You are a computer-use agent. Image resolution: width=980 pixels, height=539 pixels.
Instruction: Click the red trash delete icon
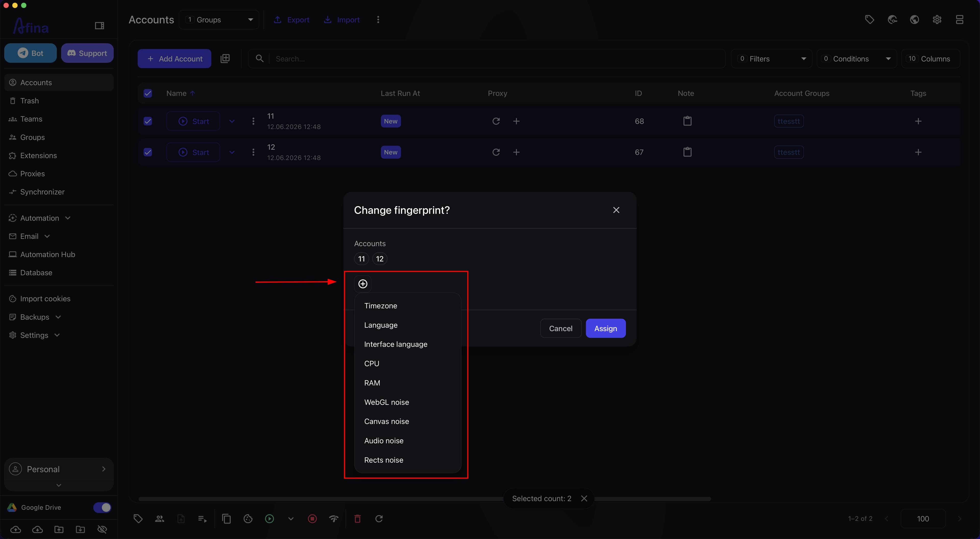[358, 519]
